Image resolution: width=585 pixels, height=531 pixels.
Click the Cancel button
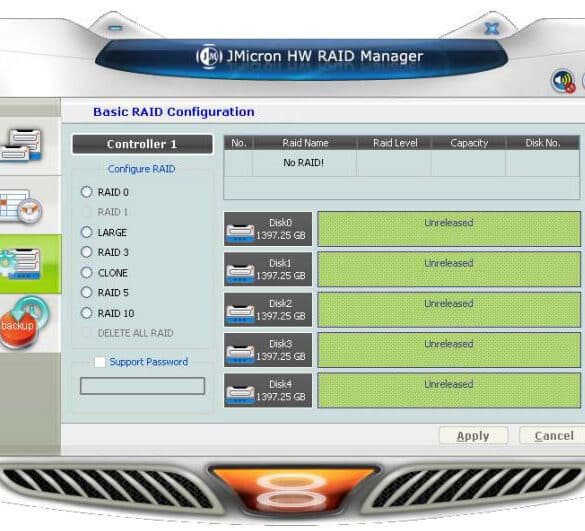click(553, 436)
